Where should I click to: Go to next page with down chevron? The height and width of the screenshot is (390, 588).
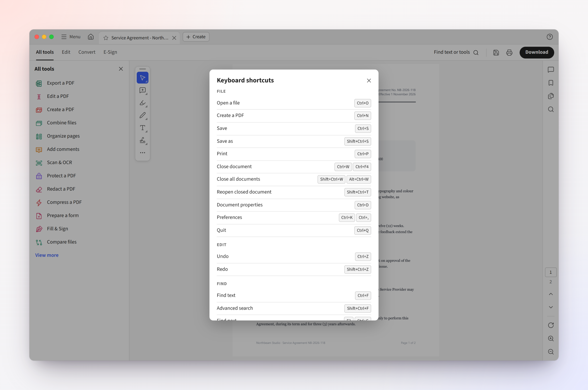point(551,307)
